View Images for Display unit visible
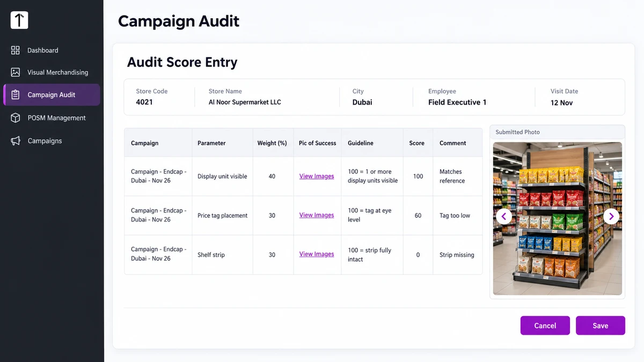This screenshot has height=362, width=644. pos(317,176)
